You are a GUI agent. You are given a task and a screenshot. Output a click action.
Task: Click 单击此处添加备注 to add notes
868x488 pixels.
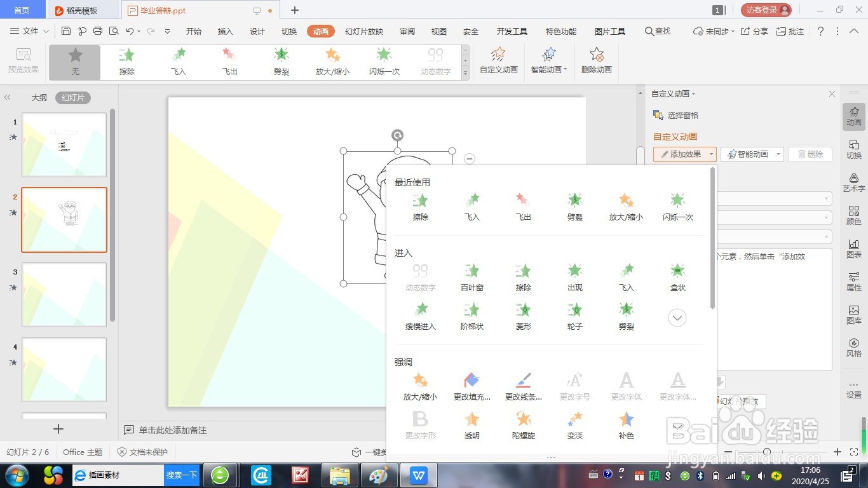point(171,430)
